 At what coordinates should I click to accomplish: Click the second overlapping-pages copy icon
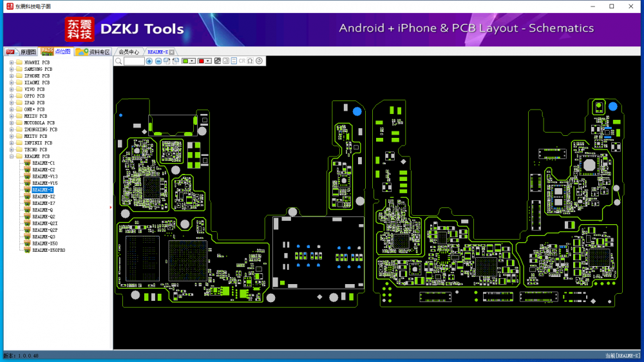pyautogui.click(x=176, y=61)
